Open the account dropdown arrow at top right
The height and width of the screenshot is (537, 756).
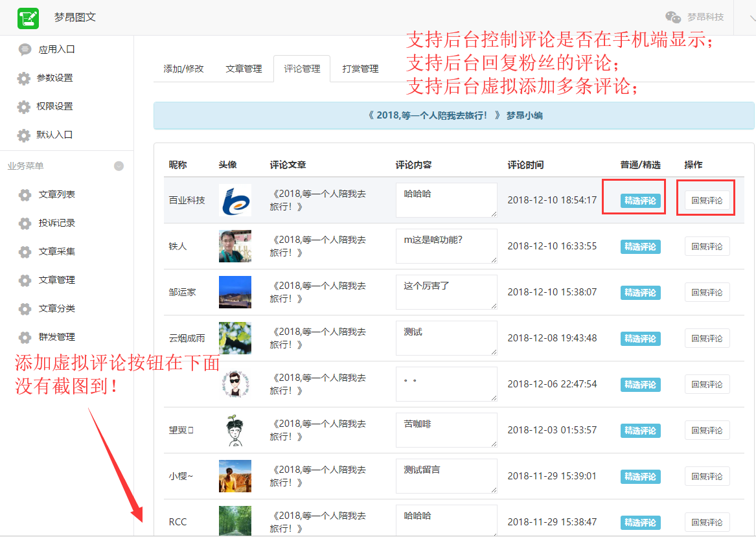752,18
